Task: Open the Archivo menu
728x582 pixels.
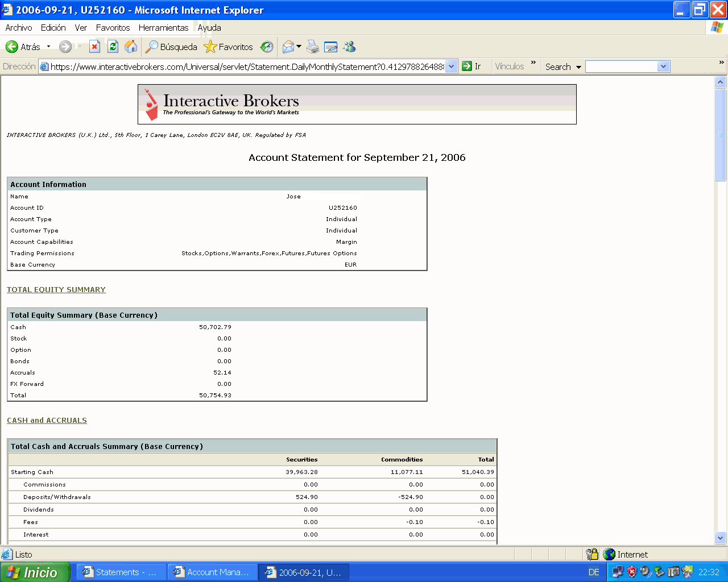Action: (19, 27)
